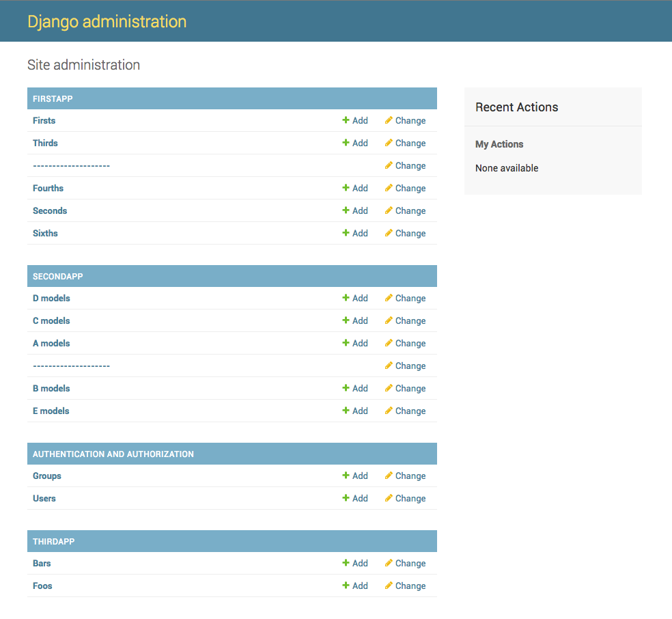The width and height of the screenshot is (672, 619).
Task: Click the pencil icon in the FIRSTAPP dashed separator row
Action: [x=389, y=165]
